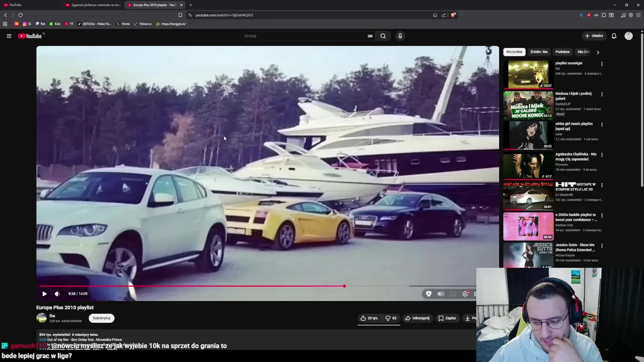This screenshot has height=362, width=644.
Task: Open options for playlist nostalgia video
Action: [x=602, y=64]
